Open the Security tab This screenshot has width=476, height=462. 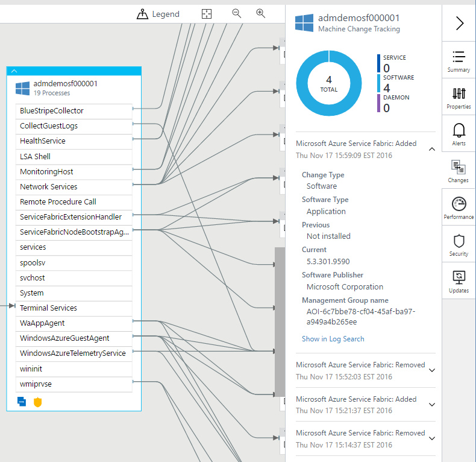459,245
